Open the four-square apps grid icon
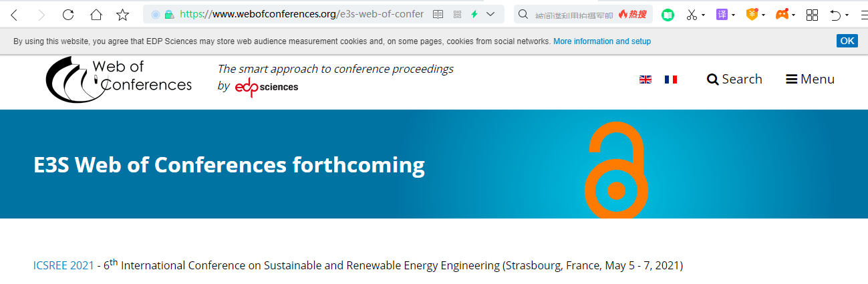 point(813,14)
